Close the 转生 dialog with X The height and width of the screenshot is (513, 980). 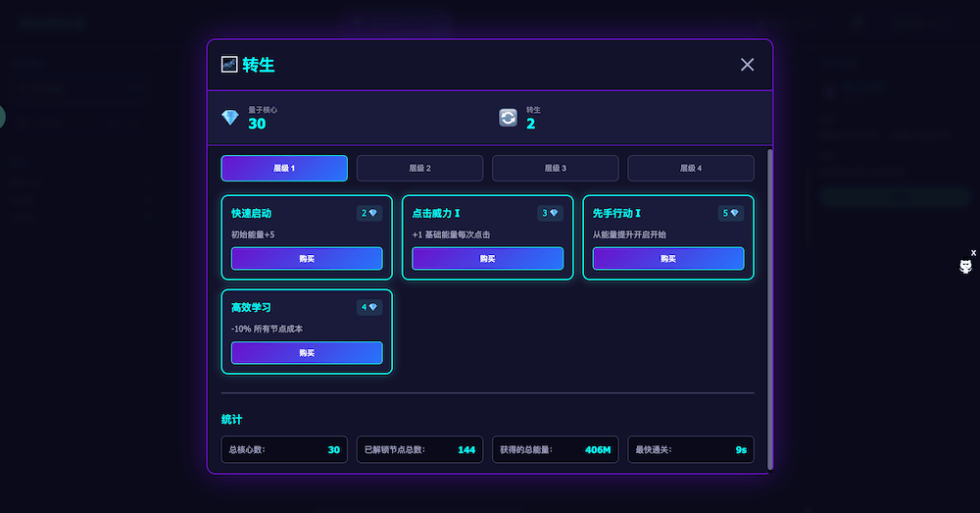pyautogui.click(x=747, y=65)
